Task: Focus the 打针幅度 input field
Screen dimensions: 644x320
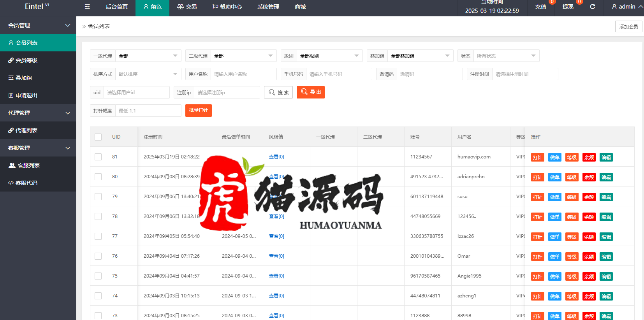Action: (x=148, y=111)
